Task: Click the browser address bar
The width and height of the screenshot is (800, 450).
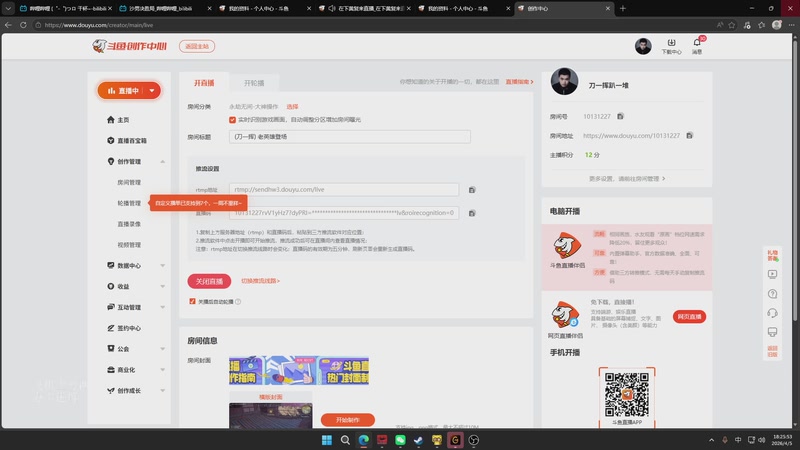Action: (x=372, y=24)
